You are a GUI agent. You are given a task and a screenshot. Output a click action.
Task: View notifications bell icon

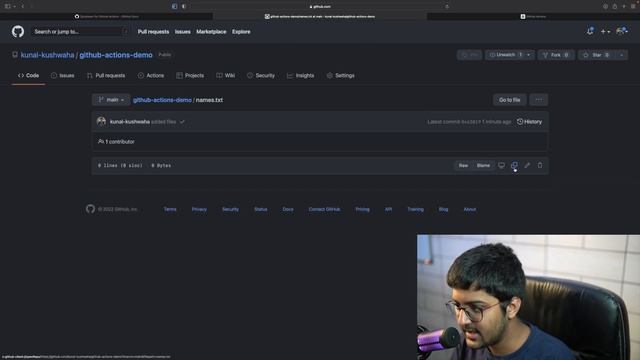click(590, 31)
